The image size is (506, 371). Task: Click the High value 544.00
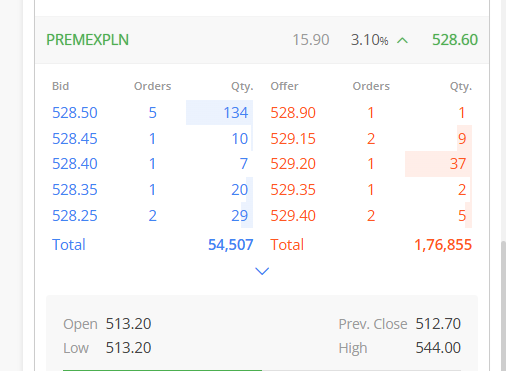[x=438, y=348]
